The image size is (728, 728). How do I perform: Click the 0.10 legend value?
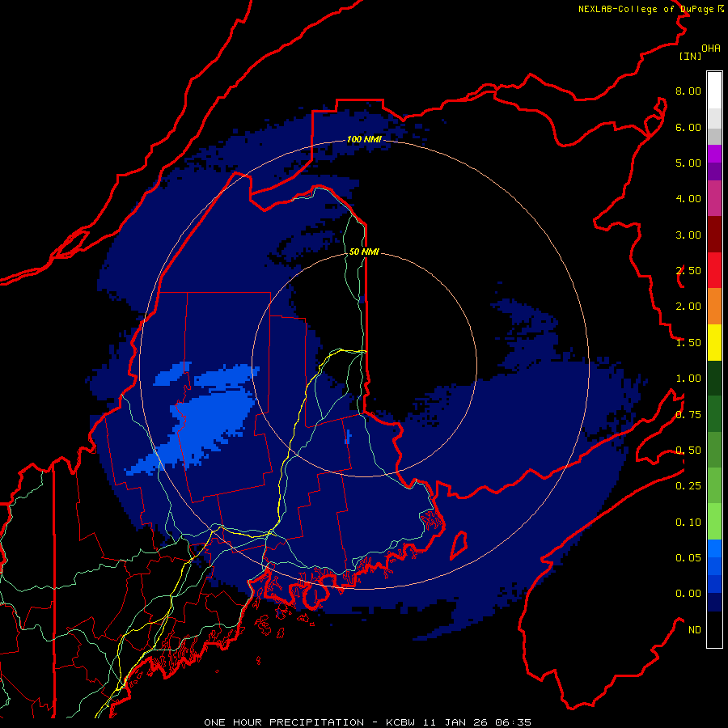pyautogui.click(x=688, y=523)
